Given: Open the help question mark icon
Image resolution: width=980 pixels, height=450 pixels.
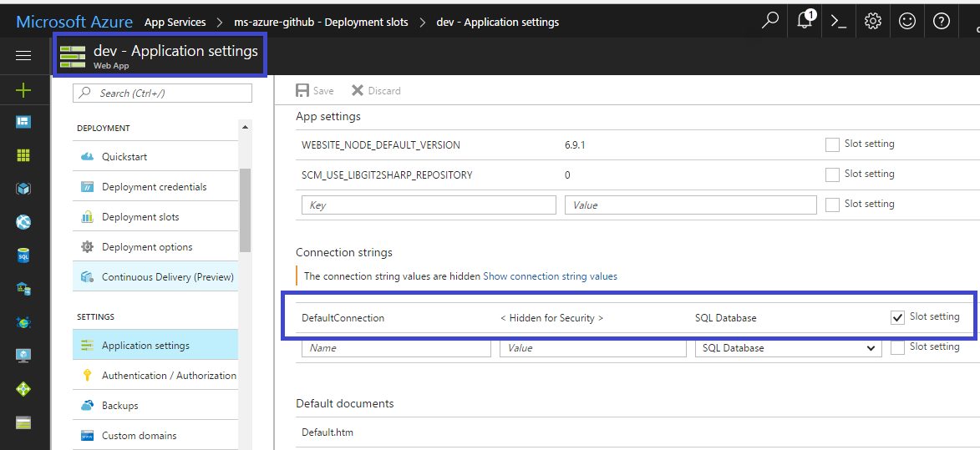Looking at the screenshot, I should (942, 22).
